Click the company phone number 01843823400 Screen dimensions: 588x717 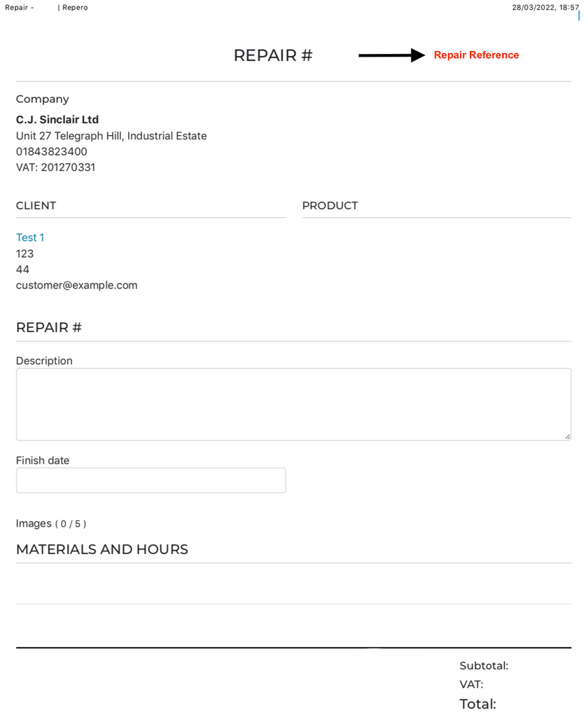click(52, 151)
